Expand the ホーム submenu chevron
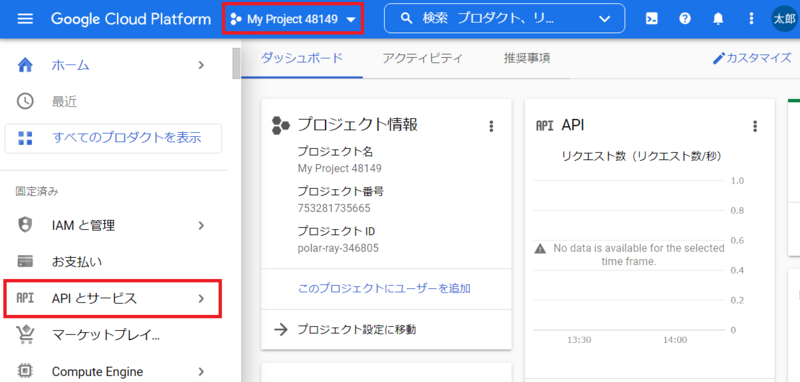Screen dimensions: 800x382 tap(201, 65)
